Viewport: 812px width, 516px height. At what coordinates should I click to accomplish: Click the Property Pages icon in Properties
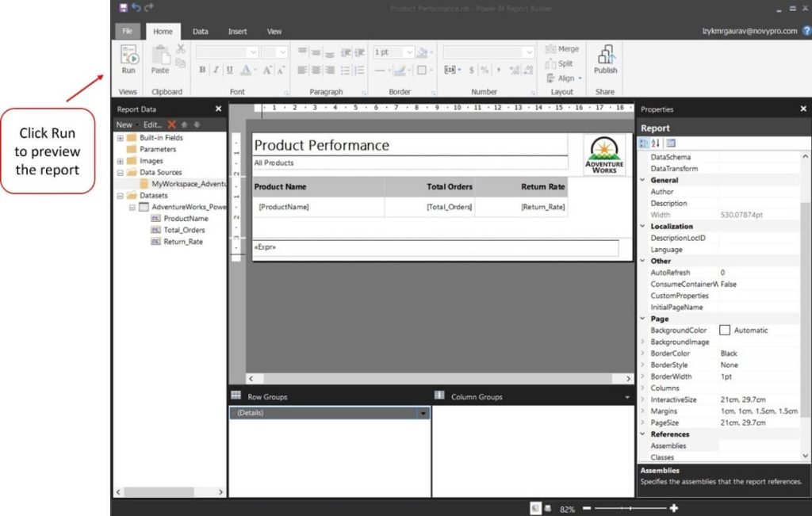(x=671, y=143)
